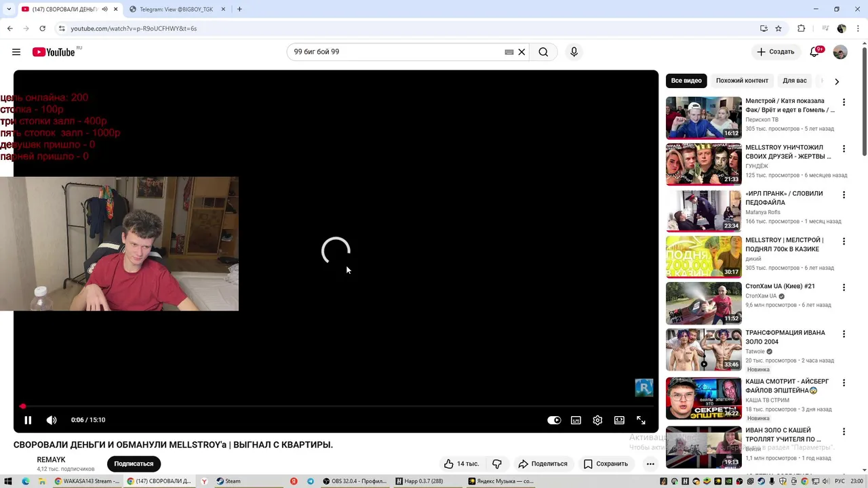Image resolution: width=868 pixels, height=488 pixels.
Task: Pause the video
Action: 28,420
